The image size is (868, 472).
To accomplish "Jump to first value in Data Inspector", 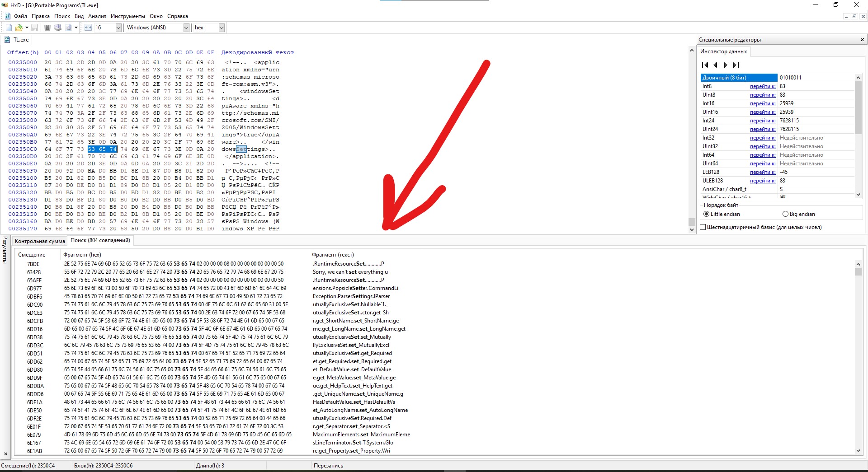I will click(705, 65).
